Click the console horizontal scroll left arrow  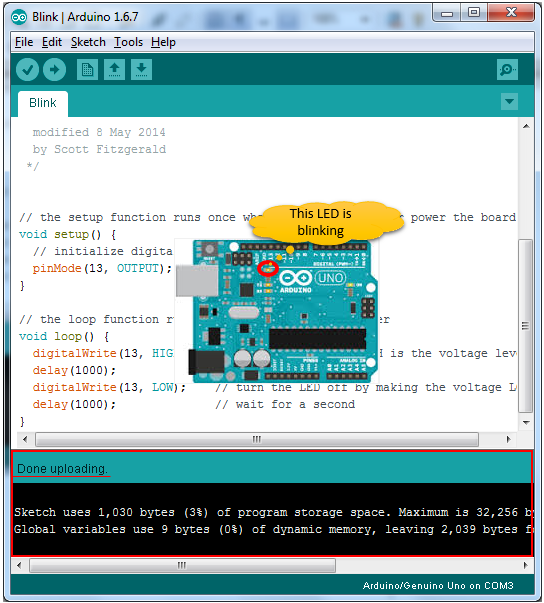[x=19, y=565]
